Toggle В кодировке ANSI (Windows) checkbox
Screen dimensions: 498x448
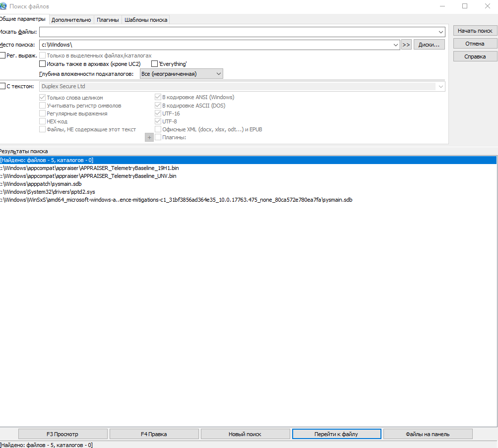click(x=158, y=97)
